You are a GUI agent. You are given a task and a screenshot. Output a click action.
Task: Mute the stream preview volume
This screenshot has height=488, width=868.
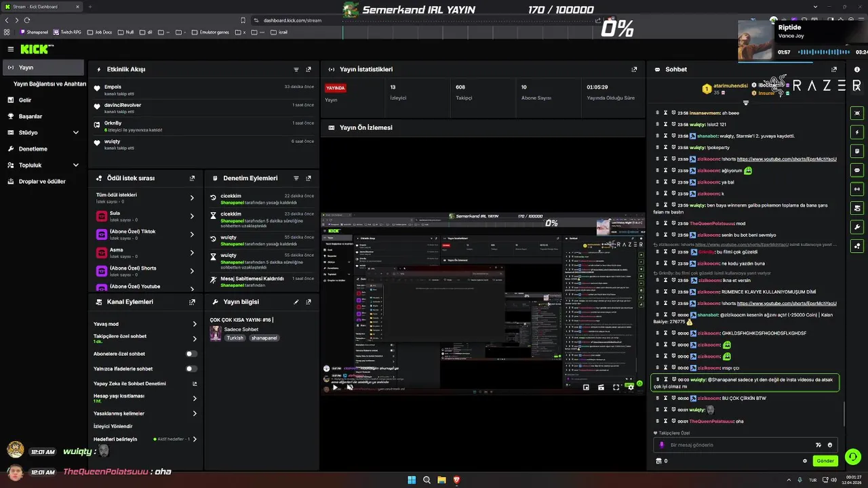point(349,387)
